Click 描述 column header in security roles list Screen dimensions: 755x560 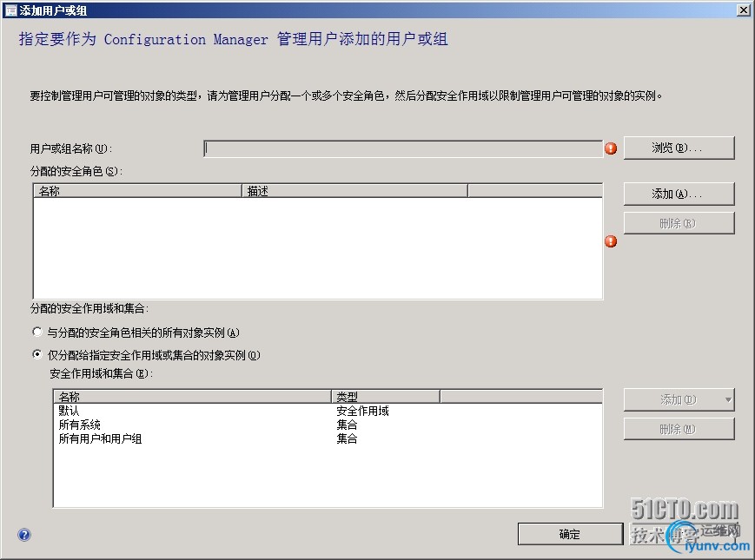(354, 191)
